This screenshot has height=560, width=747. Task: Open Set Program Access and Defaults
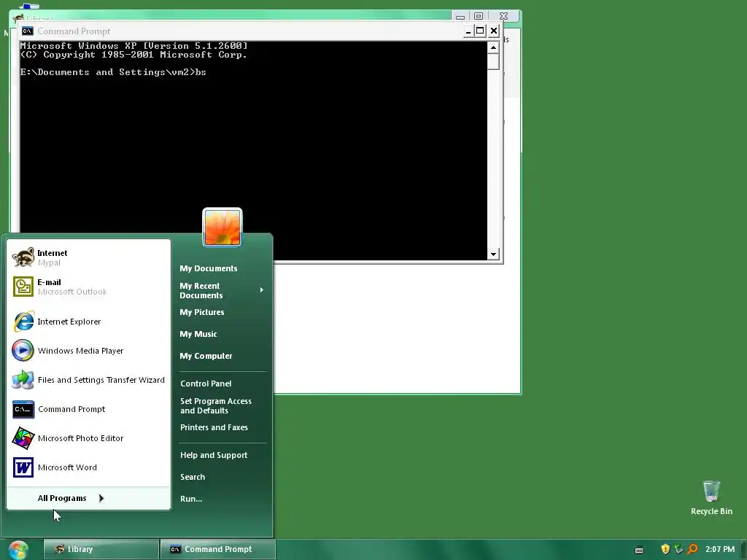216,405
